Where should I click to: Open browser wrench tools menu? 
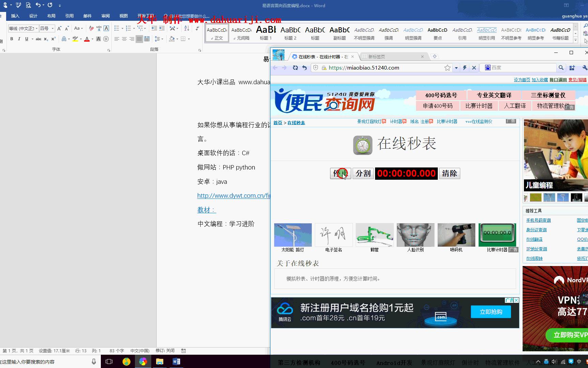[585, 68]
